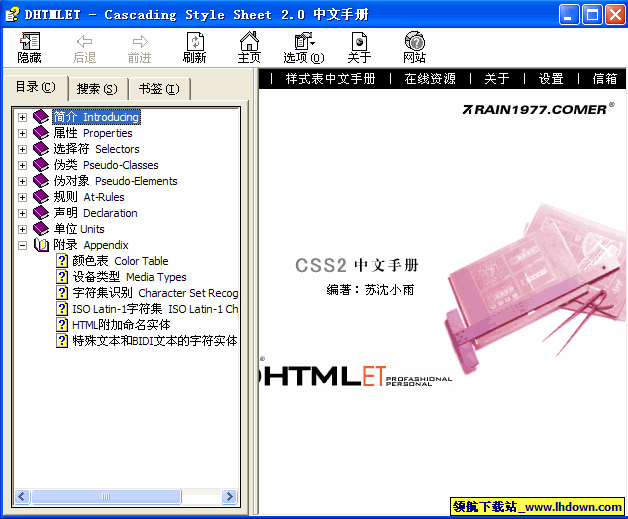
Task: Click the topic icon beside 颜色表 Color Table
Action: pyautogui.click(x=62, y=261)
